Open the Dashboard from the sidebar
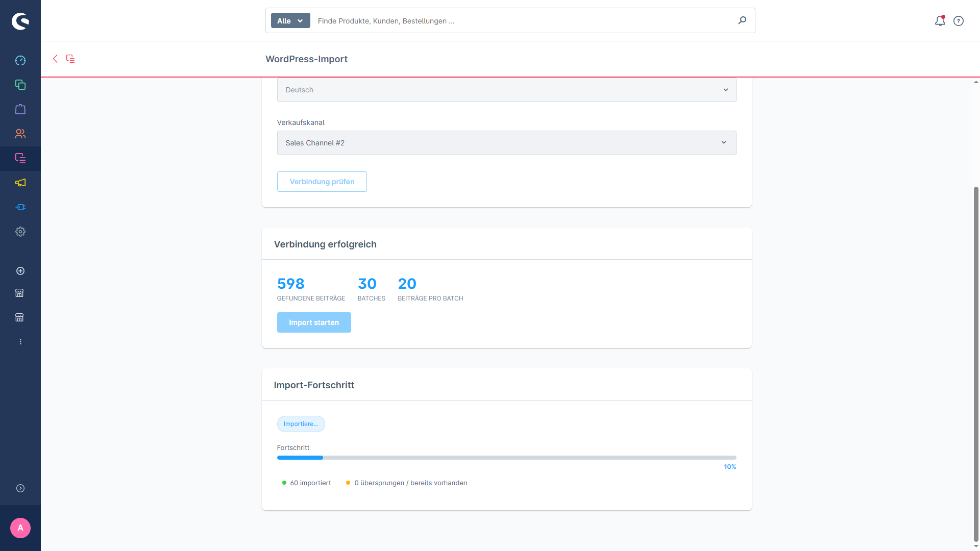 [20, 60]
